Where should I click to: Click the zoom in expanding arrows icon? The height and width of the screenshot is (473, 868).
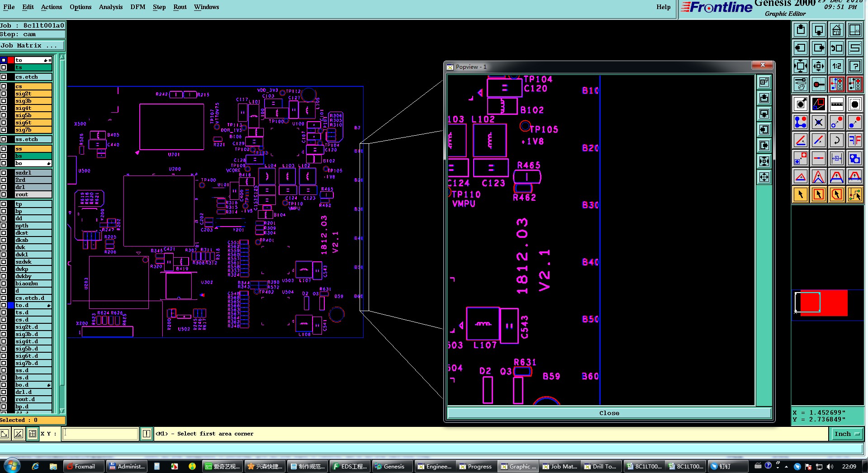[801, 66]
